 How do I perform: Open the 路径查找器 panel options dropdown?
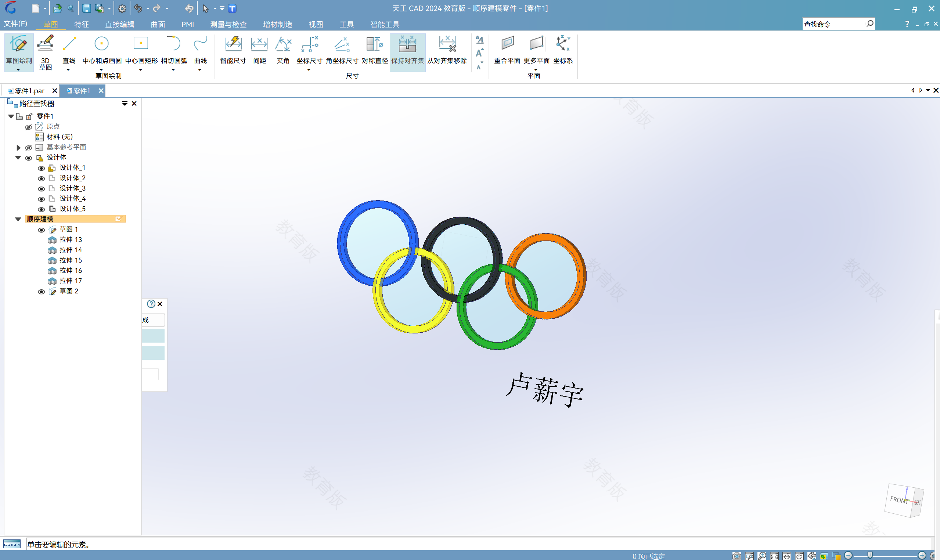(125, 104)
